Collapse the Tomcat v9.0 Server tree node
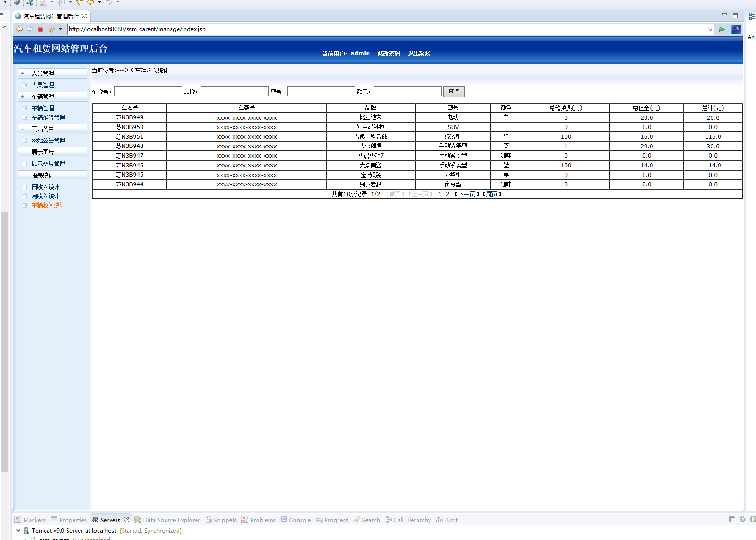This screenshot has height=540, width=756. click(18, 531)
